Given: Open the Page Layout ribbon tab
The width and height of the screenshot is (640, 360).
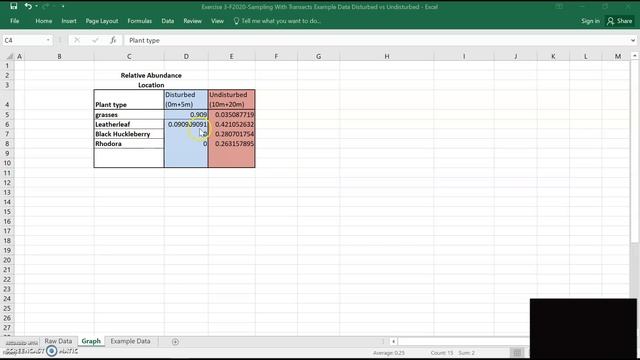Looking at the screenshot, I should (x=102, y=21).
